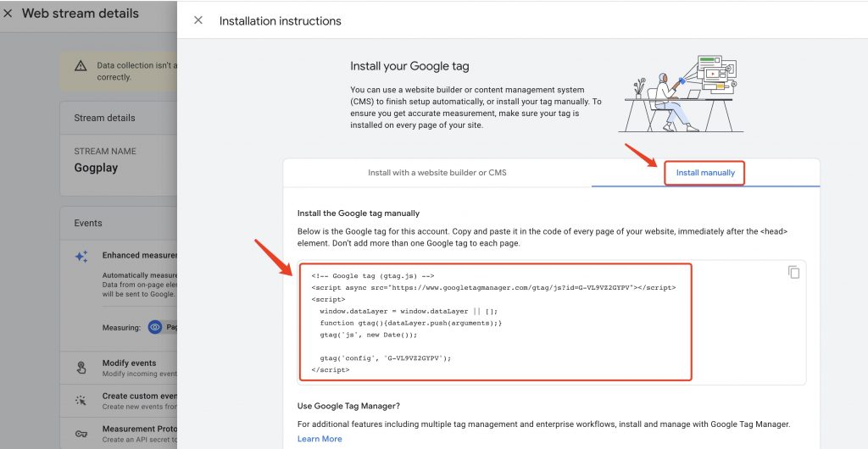
Task: Click the Google tag (gtag.js) comment line
Action: [x=373, y=276]
